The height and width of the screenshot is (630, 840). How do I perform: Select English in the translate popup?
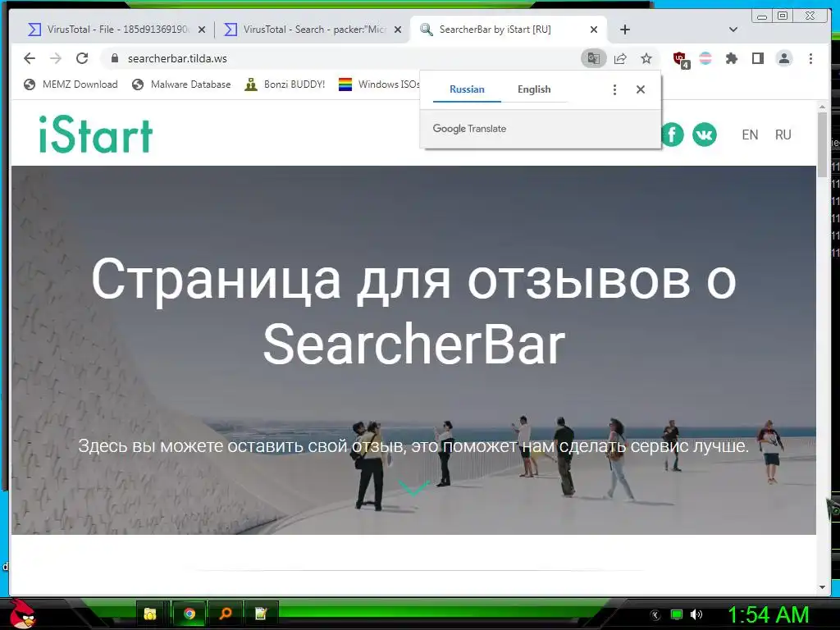[x=534, y=89]
